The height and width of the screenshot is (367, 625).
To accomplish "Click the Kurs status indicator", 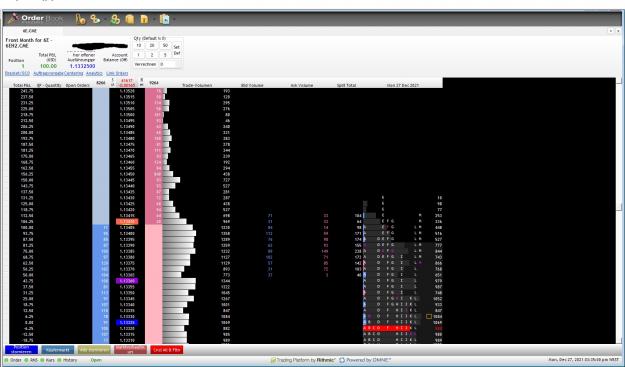I will point(48,360).
